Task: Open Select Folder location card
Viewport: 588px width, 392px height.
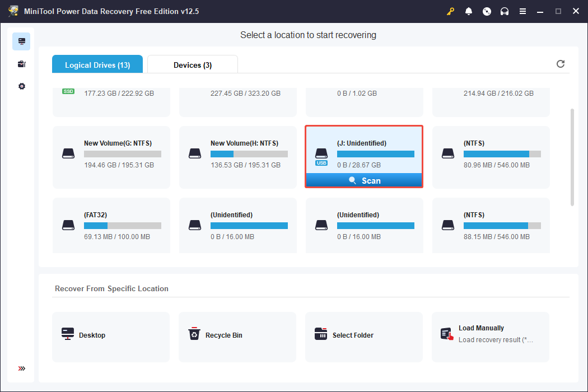Action: pos(364,337)
